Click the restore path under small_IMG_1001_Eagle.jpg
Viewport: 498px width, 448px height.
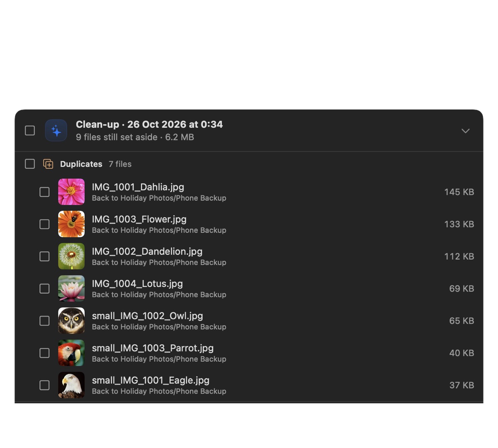click(159, 392)
